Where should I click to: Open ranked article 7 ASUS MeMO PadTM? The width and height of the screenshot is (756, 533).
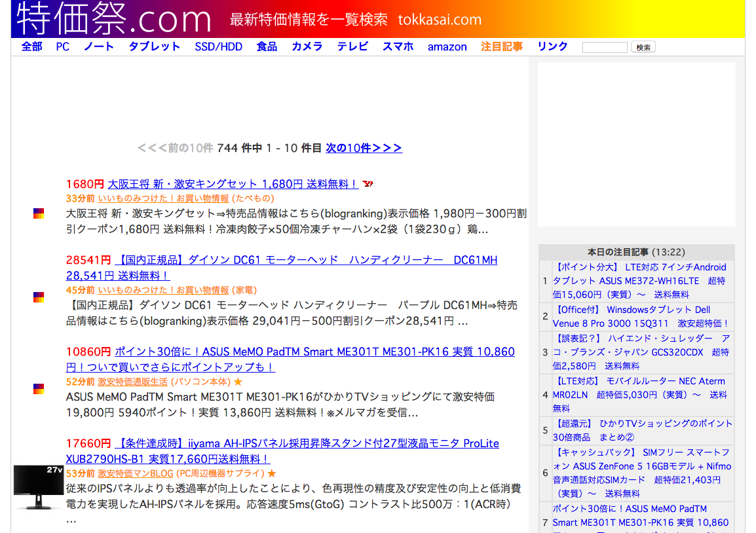pyautogui.click(x=641, y=518)
